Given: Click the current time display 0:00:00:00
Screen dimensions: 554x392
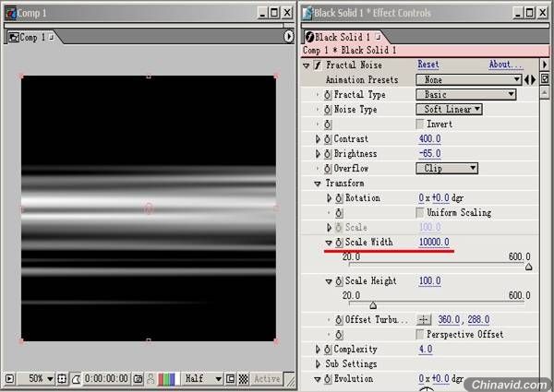Looking at the screenshot, I should tap(106, 379).
